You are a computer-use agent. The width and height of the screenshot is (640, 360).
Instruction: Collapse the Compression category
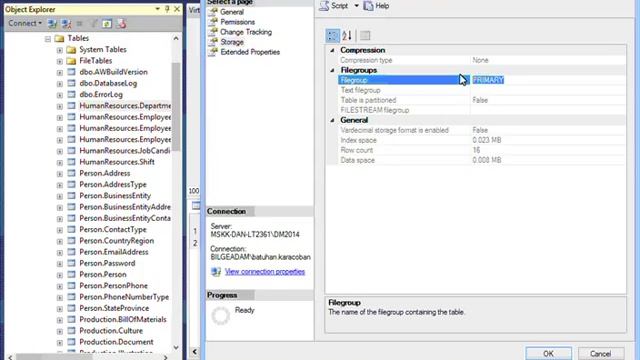pyautogui.click(x=332, y=50)
